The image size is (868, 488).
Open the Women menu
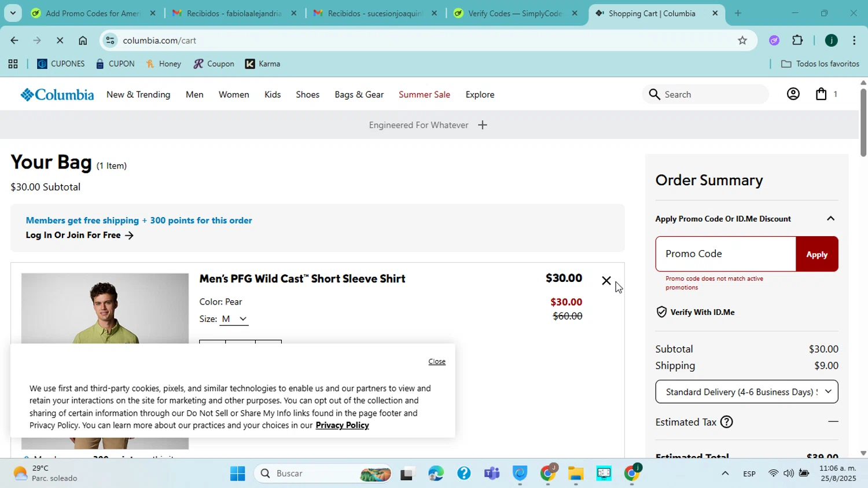(x=234, y=94)
